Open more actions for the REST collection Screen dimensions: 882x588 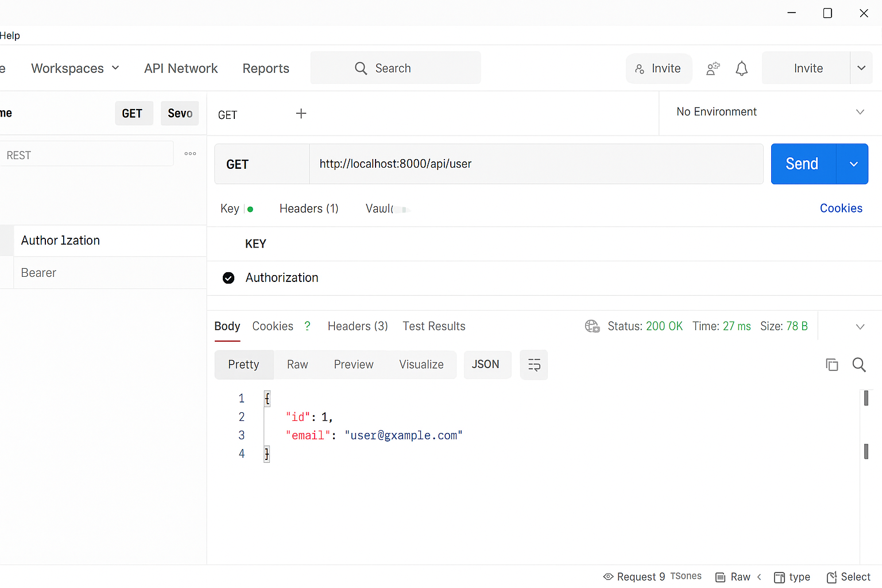coord(190,153)
